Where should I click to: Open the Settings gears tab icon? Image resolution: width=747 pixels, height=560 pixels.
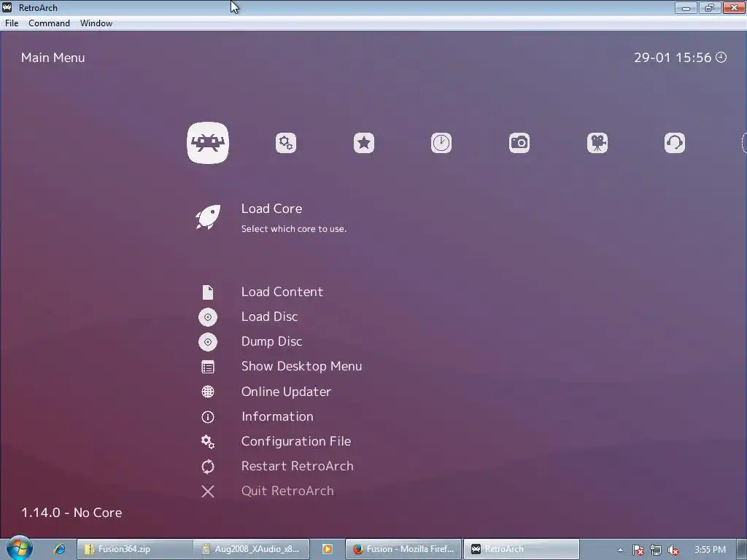[286, 143]
